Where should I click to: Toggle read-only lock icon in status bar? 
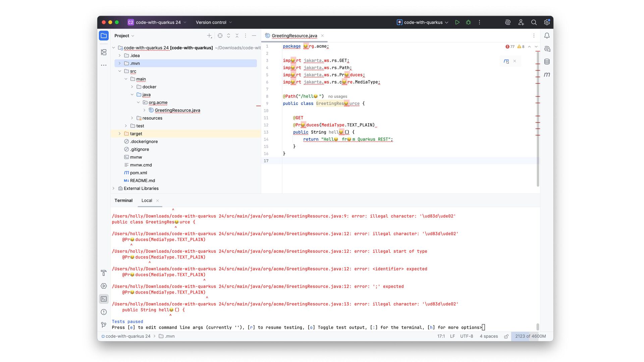(x=506, y=337)
